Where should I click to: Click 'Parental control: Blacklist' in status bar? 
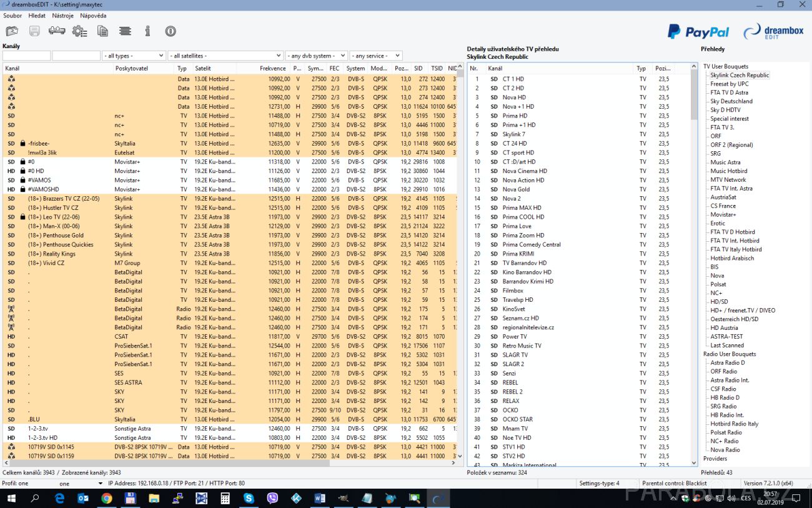(x=674, y=484)
